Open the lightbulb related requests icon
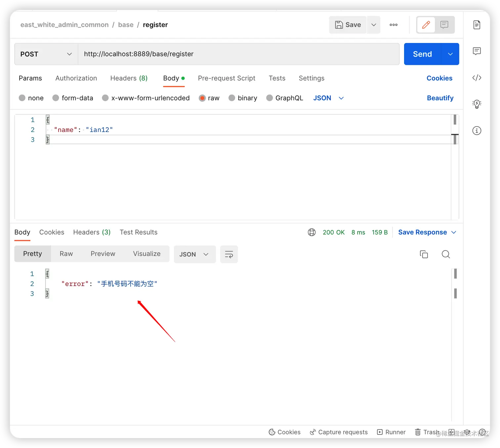The image size is (500, 448). click(477, 104)
